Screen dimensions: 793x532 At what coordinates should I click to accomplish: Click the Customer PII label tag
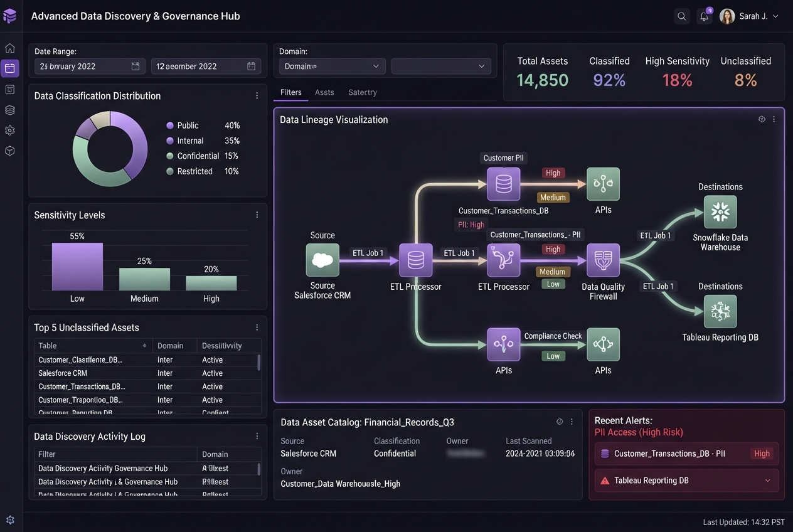click(503, 158)
